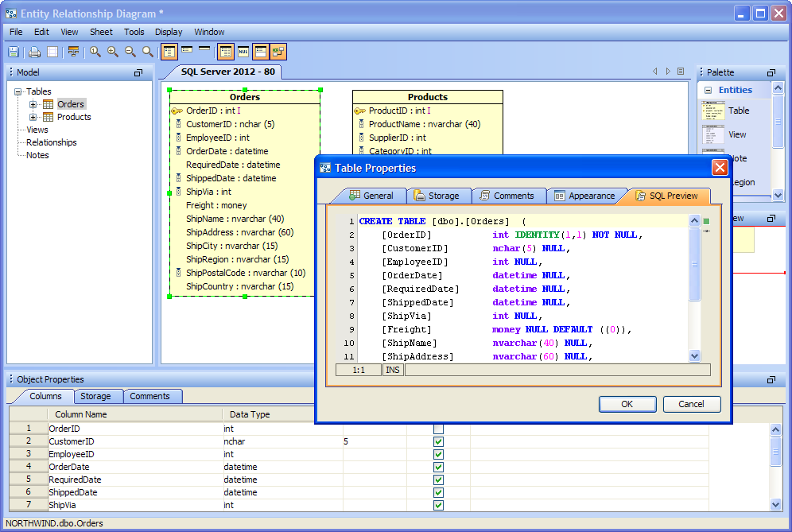This screenshot has height=532, width=792.
Task: Uncheck the checkbox in the OrderDate row
Action: [438, 467]
